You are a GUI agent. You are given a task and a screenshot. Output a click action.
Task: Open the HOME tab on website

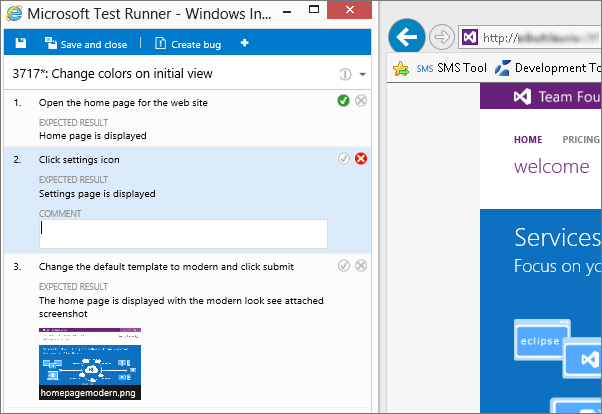(x=528, y=140)
